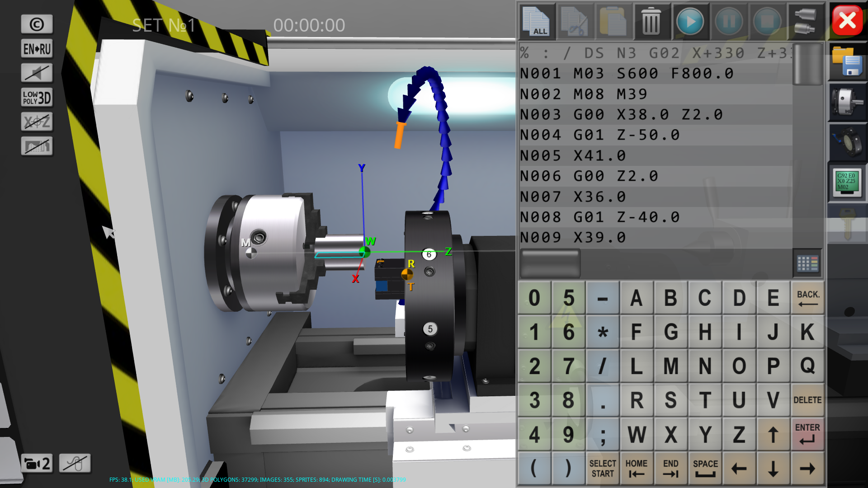This screenshot has width=868, height=488.
Task: Open the save program folder icon
Action: pyautogui.click(x=847, y=61)
